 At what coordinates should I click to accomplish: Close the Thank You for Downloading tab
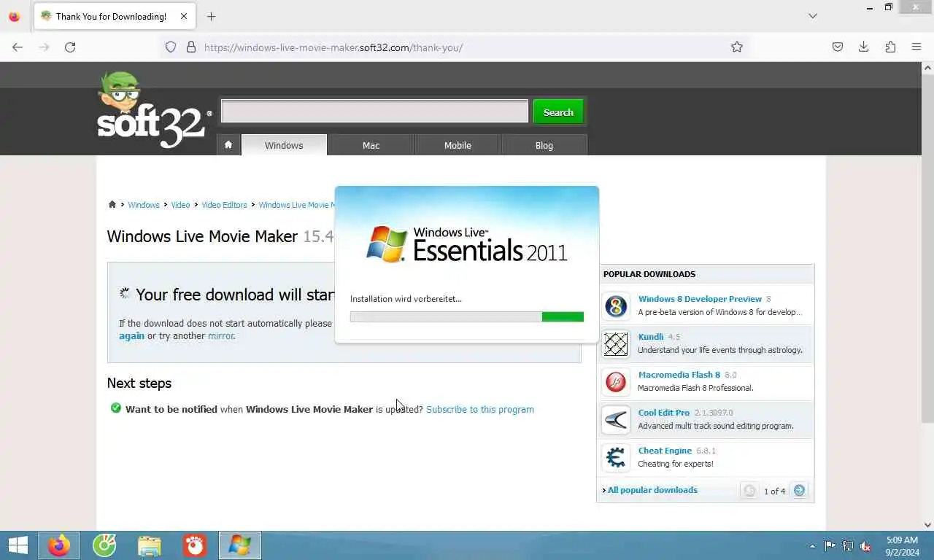[184, 16]
